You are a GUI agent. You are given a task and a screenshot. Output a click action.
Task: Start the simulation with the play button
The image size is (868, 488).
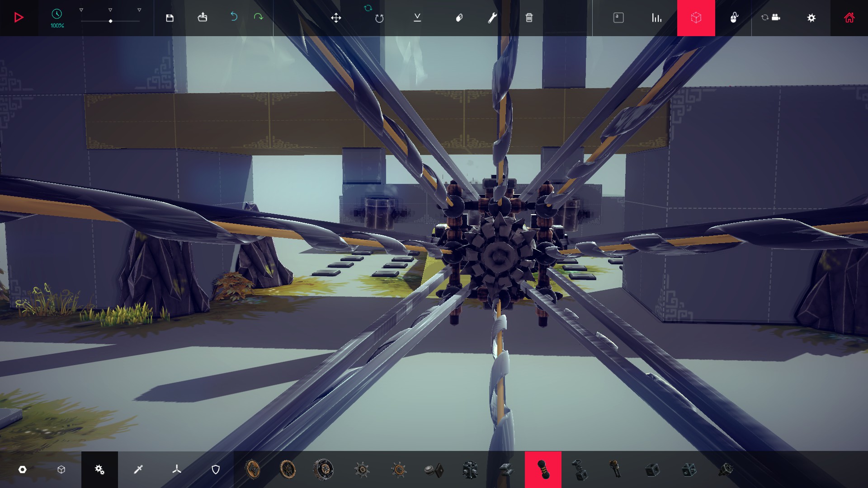(19, 18)
